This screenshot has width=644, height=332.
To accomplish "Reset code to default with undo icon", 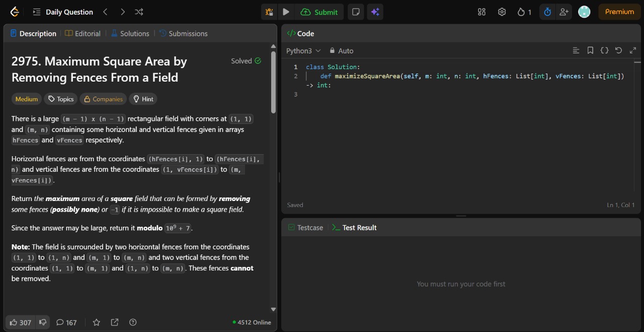I will [x=618, y=50].
